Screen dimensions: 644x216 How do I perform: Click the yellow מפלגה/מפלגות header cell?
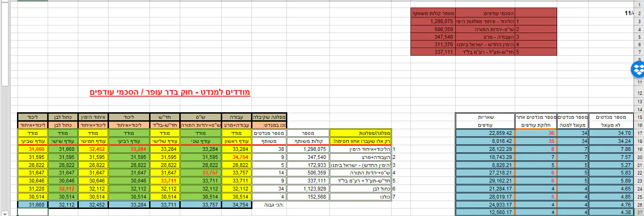click(360, 133)
